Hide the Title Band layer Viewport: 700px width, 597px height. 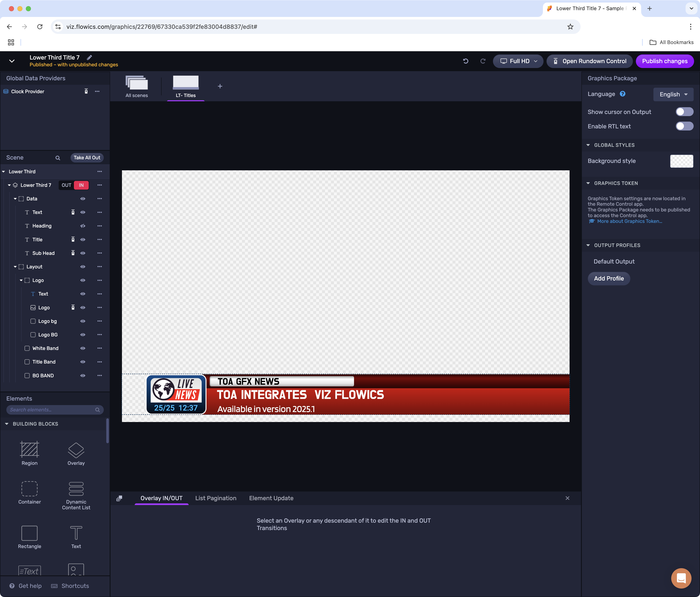coord(83,362)
